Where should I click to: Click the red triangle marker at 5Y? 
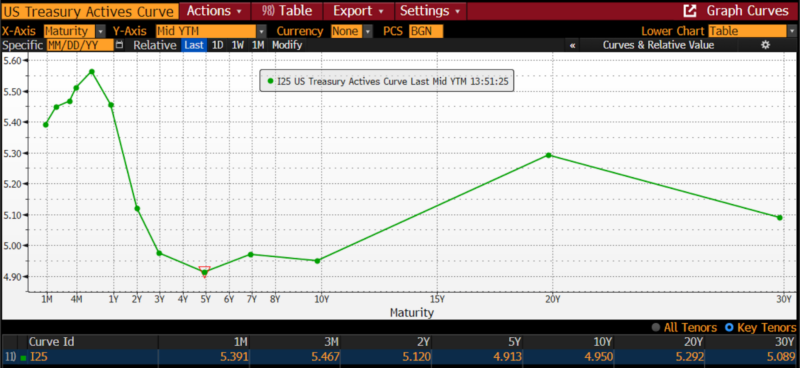(205, 271)
